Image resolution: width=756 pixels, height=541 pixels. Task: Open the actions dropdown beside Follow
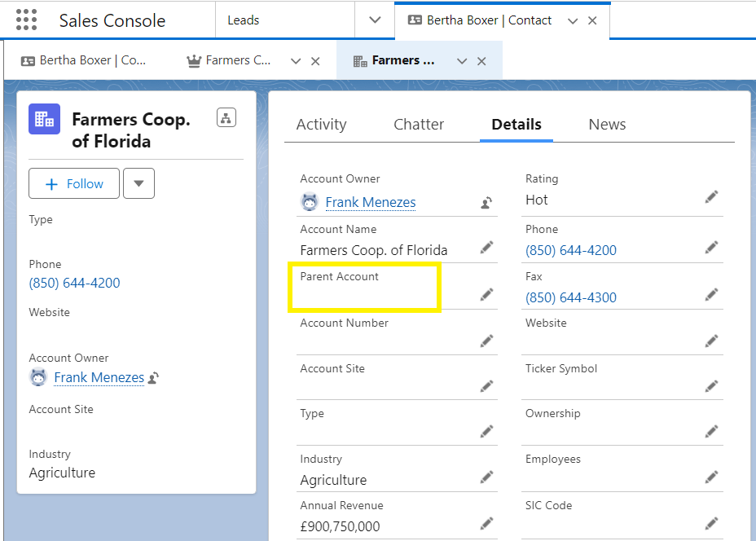138,183
